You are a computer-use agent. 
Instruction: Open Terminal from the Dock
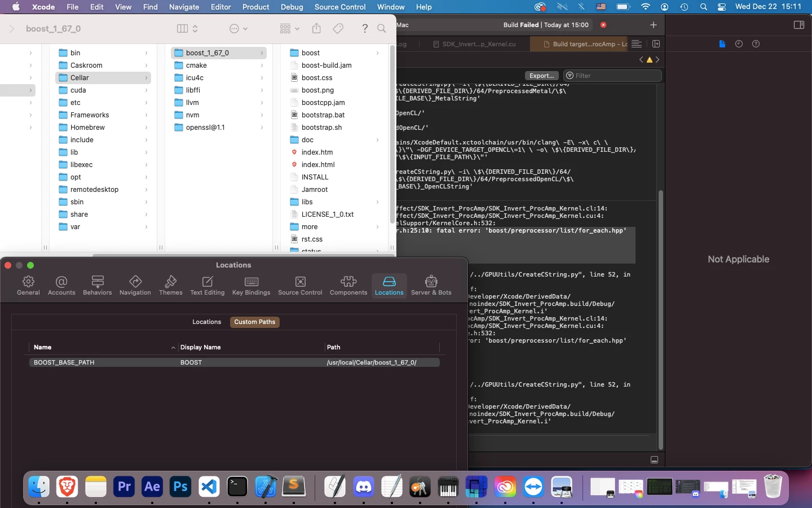(x=237, y=487)
